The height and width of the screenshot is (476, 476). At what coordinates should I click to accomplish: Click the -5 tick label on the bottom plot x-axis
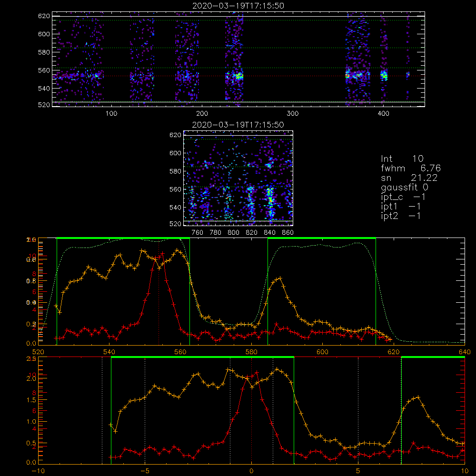pyautogui.click(x=145, y=471)
